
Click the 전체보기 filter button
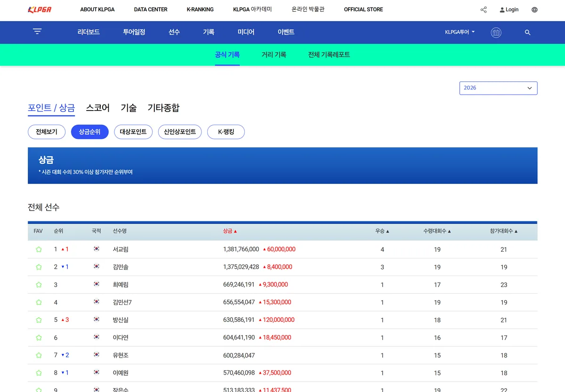coord(47,132)
